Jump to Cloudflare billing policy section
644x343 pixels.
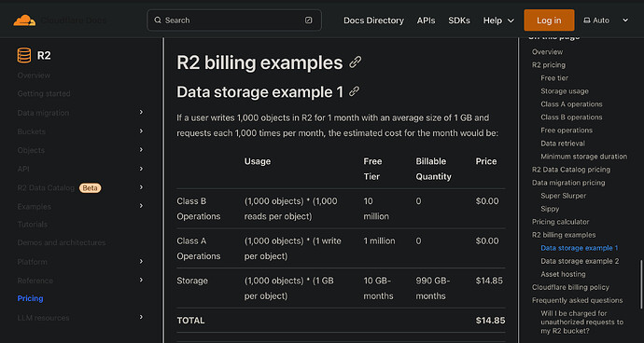[x=571, y=287]
